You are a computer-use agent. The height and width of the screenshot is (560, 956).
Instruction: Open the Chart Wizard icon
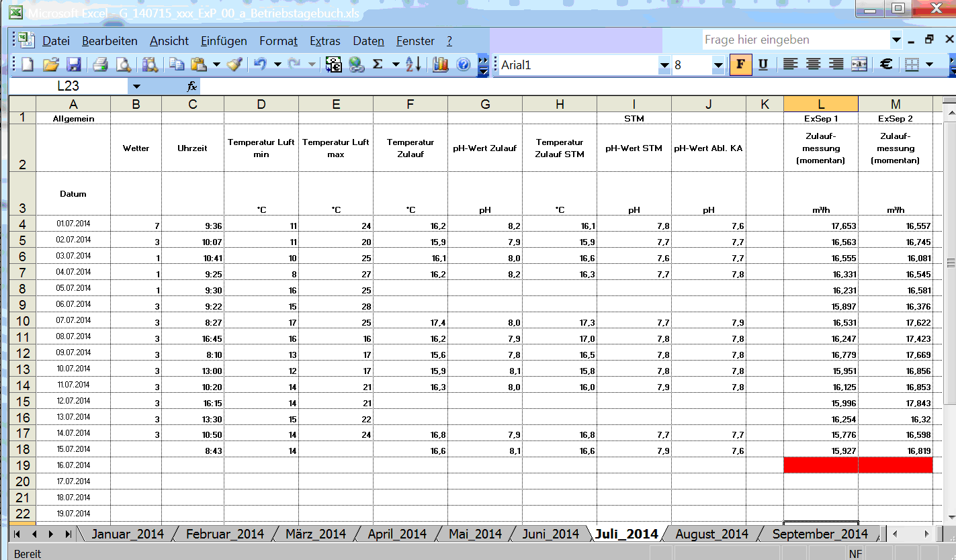click(441, 64)
